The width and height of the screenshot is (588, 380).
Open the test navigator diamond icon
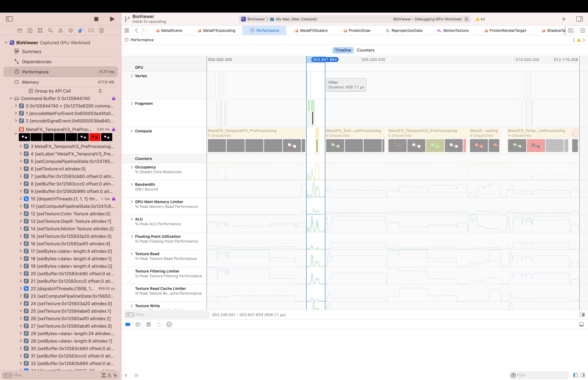pyautogui.click(x=71, y=31)
